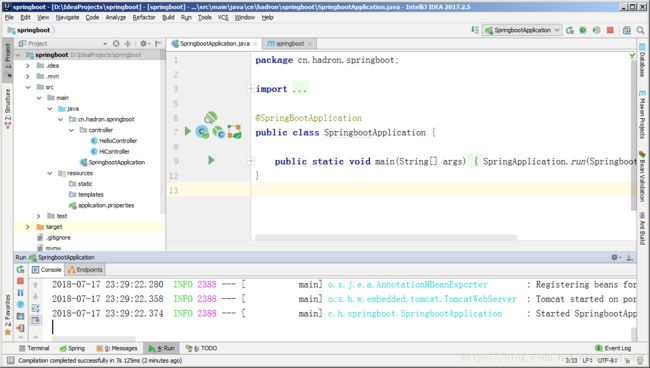Expand the target folder

(28, 227)
